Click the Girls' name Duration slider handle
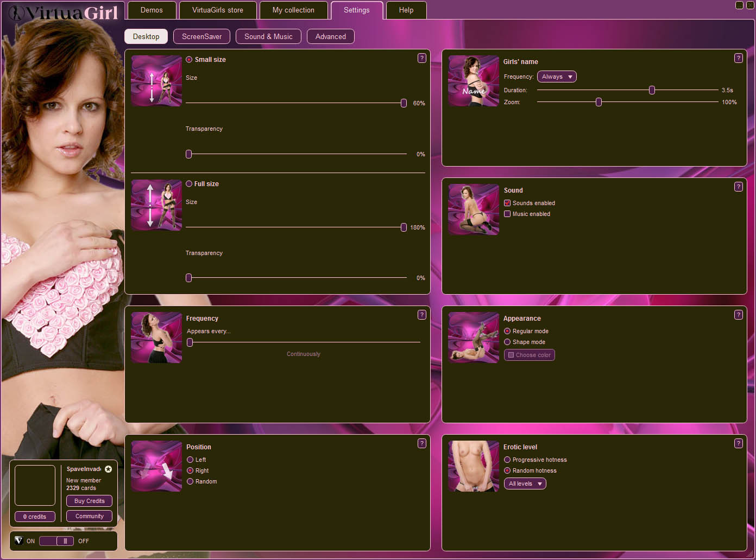 tap(652, 90)
